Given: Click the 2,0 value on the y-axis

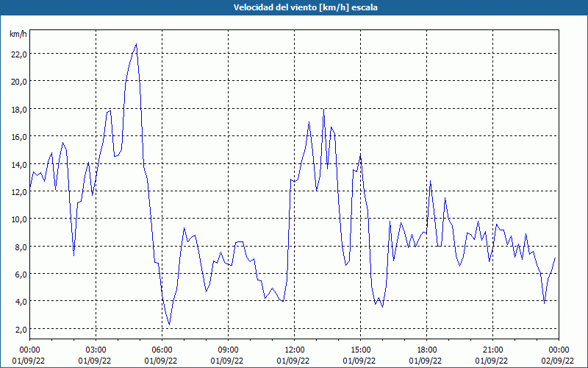Looking at the screenshot, I should [21, 329].
